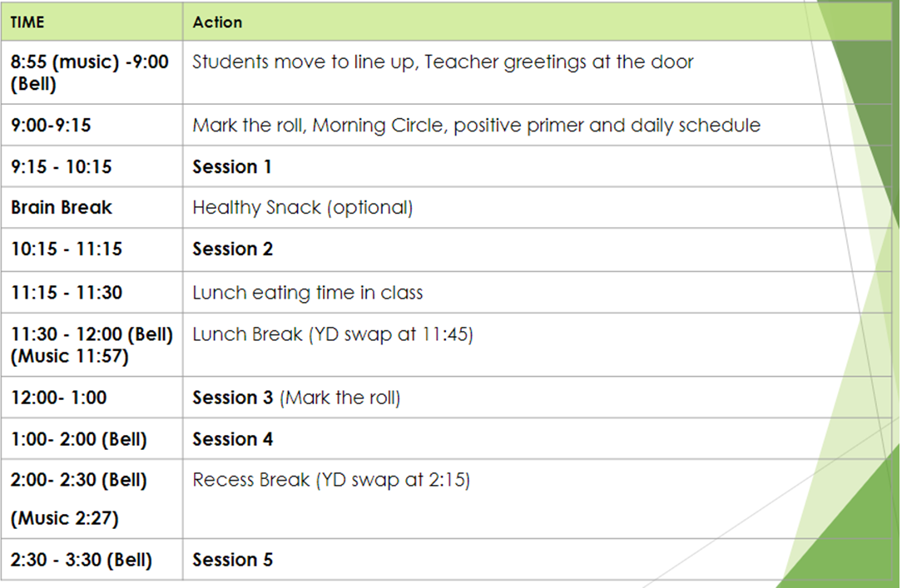Select the 9:15 - 10:15 time cell
Viewport: 902px width, 588px height.
[62, 167]
